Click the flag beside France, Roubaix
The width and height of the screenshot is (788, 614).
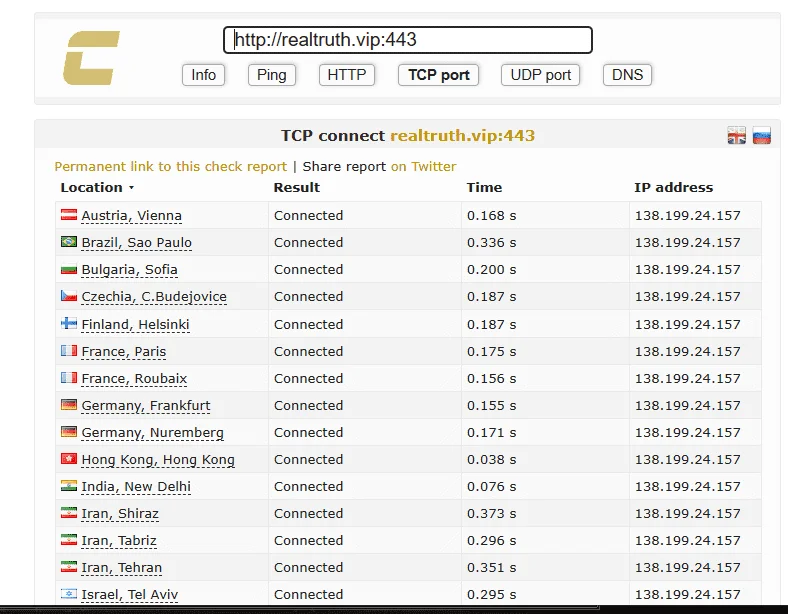tap(69, 377)
